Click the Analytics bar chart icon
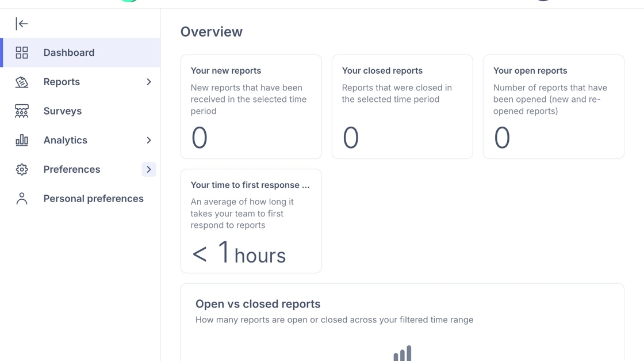The image size is (644, 361). [x=22, y=140]
